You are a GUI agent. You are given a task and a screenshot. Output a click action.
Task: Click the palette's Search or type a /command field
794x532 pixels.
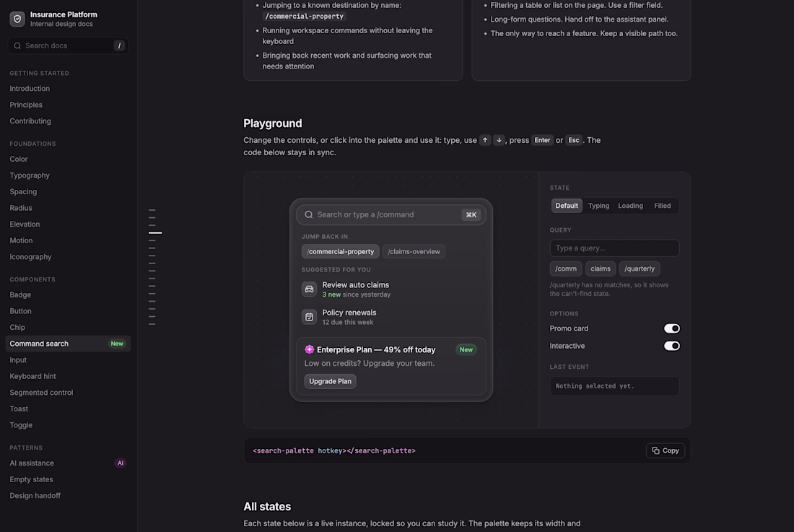click(391, 214)
